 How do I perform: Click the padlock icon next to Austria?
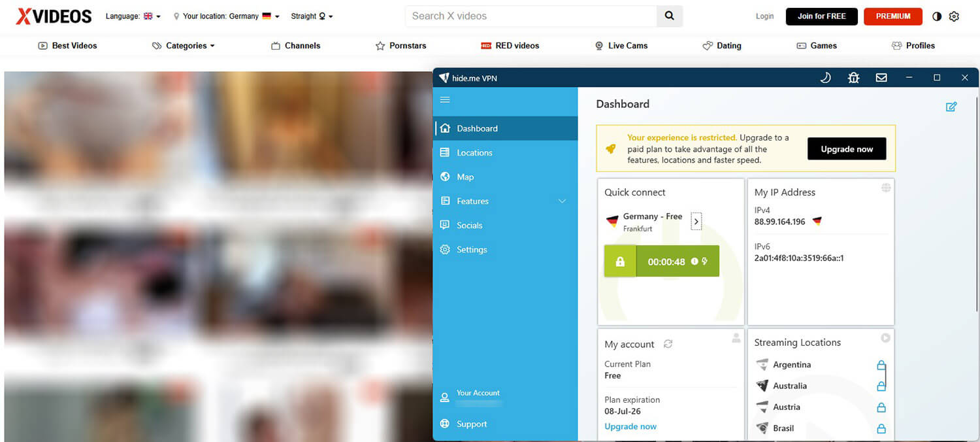click(x=881, y=407)
